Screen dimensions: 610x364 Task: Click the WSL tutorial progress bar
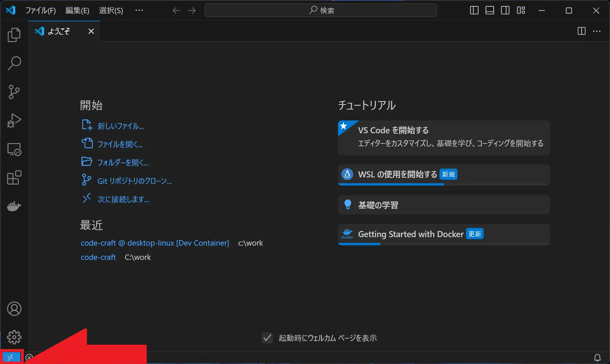coord(391,184)
